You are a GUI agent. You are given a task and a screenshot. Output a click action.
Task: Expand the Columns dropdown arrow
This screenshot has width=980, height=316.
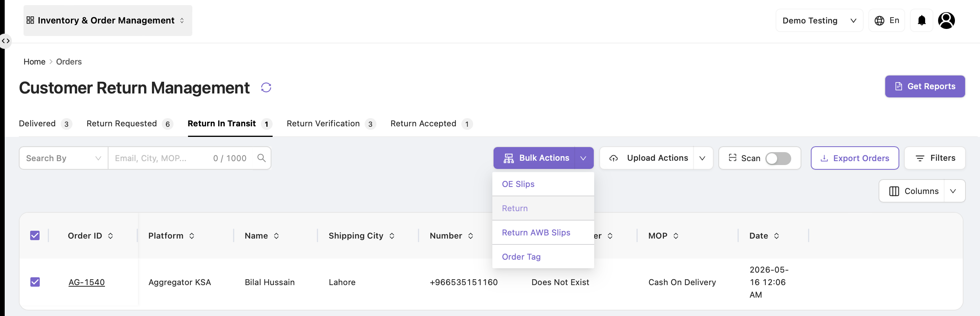pyautogui.click(x=953, y=191)
